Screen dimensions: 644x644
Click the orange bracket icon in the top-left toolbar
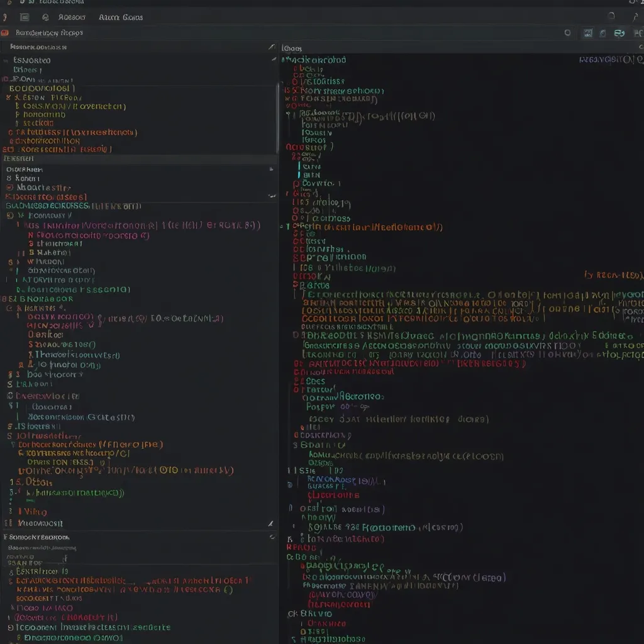coord(5,18)
